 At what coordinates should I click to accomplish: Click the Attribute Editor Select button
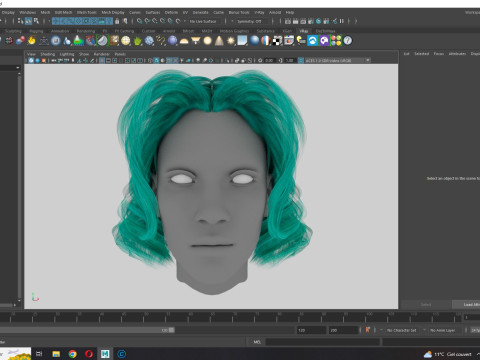pos(426,305)
